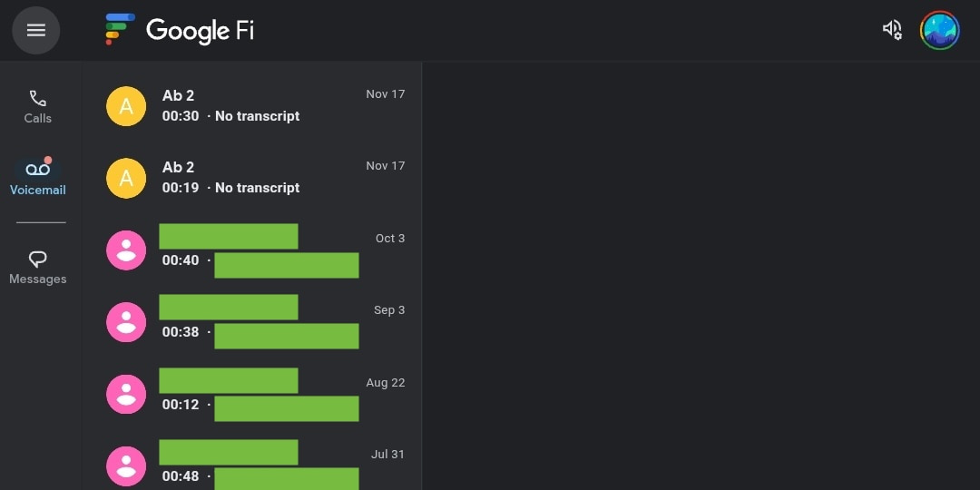Screen dimensions: 980x490
Task: Click pink contact avatar for Oct 3 voicemail
Action: [x=126, y=250]
